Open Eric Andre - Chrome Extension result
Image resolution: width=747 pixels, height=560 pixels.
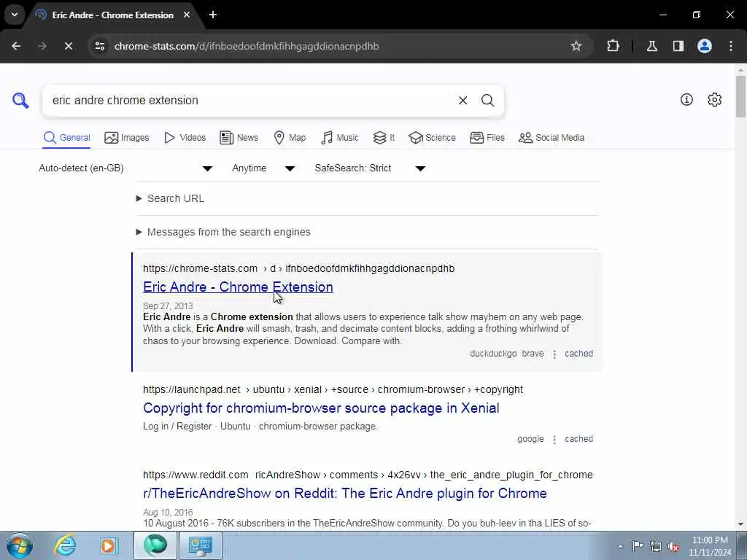[x=238, y=287]
